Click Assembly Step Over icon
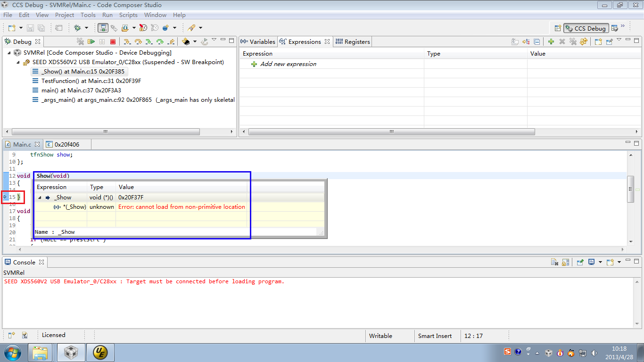Screen dimensions: 644x362 pos(160,41)
